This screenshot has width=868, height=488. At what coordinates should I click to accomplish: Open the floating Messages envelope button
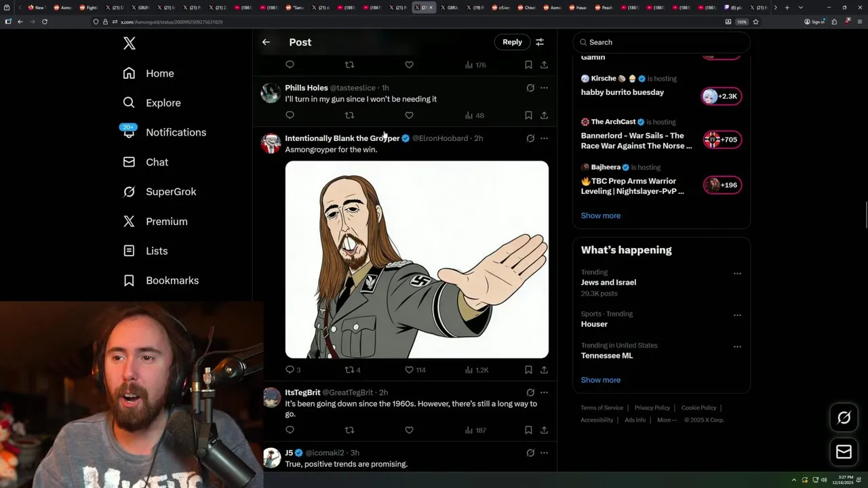[x=844, y=452]
